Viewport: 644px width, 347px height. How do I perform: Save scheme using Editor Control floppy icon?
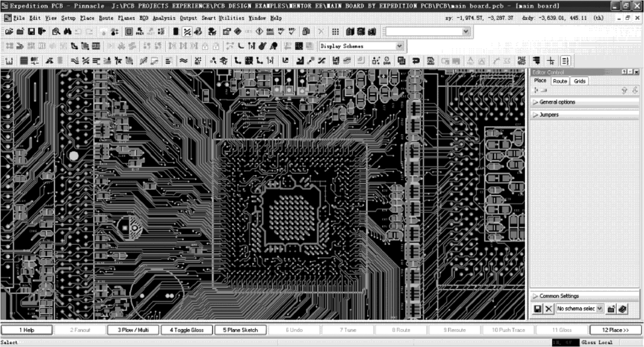pos(538,308)
